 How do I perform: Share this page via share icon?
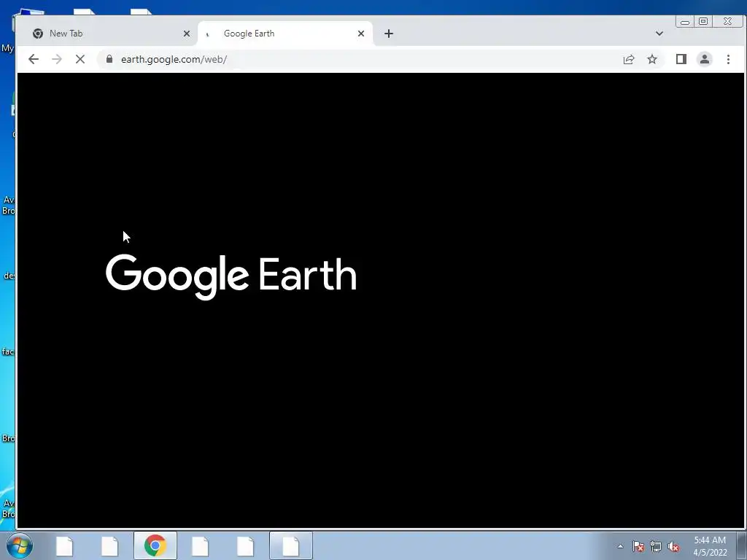pyautogui.click(x=629, y=59)
